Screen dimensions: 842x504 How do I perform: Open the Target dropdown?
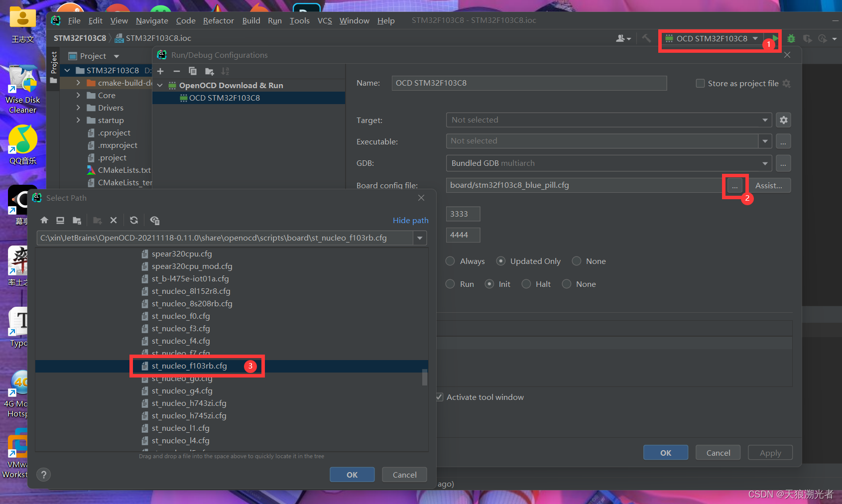pos(609,120)
